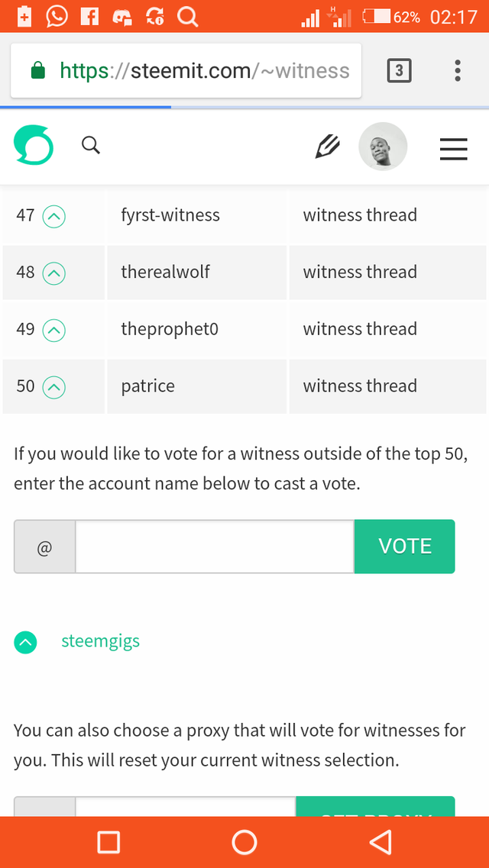Open the hamburger menu in Steemit header
The image size is (489, 868).
coord(454,149)
